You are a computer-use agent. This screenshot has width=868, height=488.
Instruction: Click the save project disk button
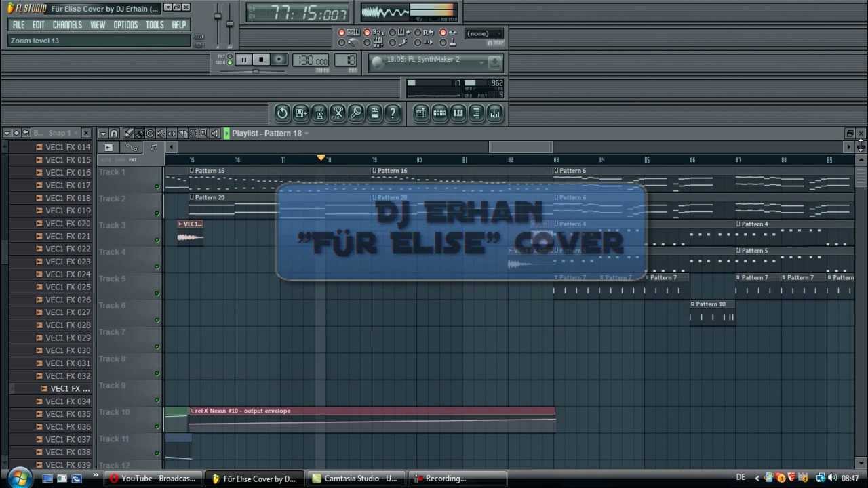pyautogui.click(x=319, y=113)
